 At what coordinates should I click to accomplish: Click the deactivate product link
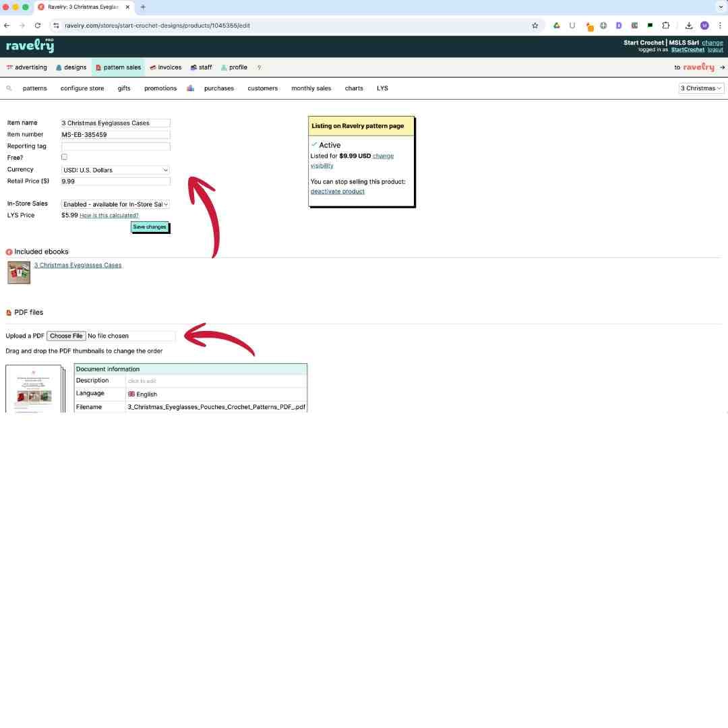pyautogui.click(x=337, y=191)
